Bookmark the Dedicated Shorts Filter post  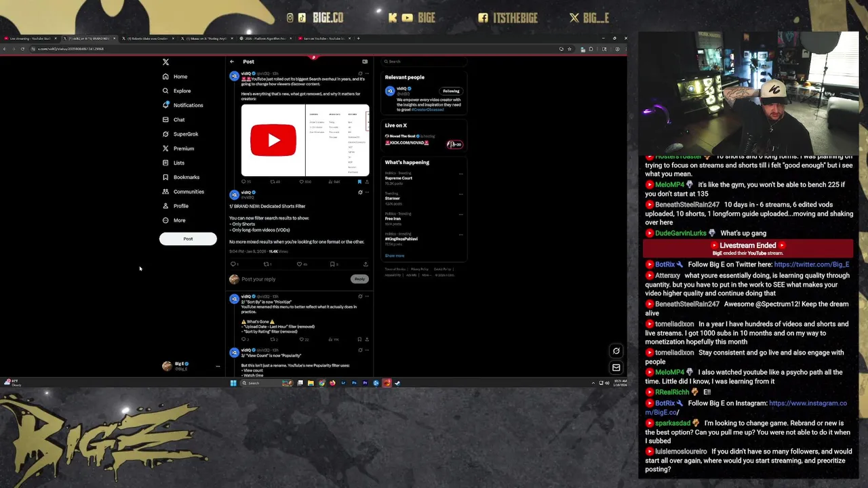click(x=333, y=264)
